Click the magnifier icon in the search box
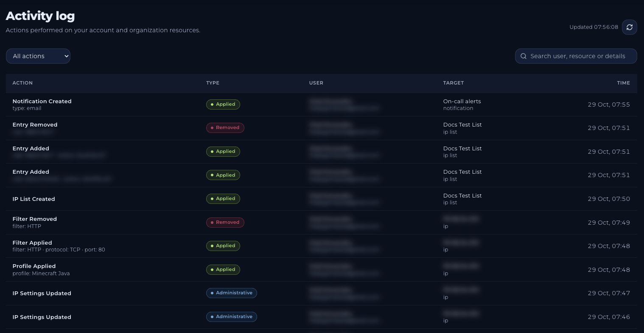 524,56
